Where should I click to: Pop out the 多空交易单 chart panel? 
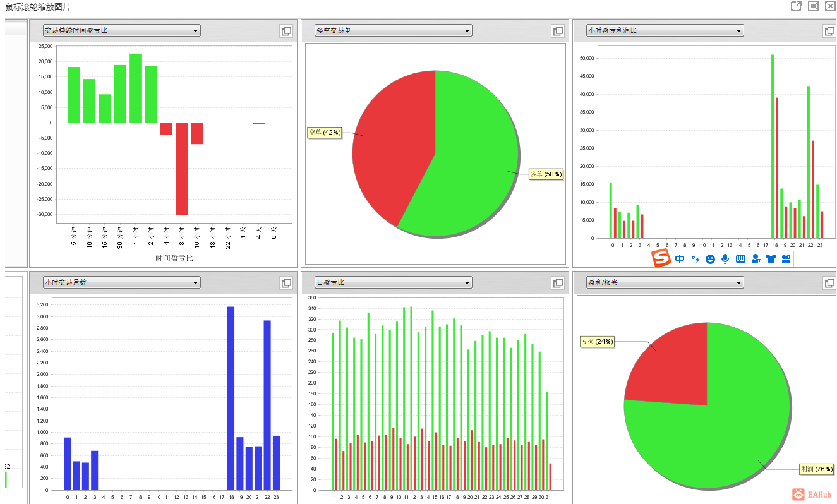point(558,31)
